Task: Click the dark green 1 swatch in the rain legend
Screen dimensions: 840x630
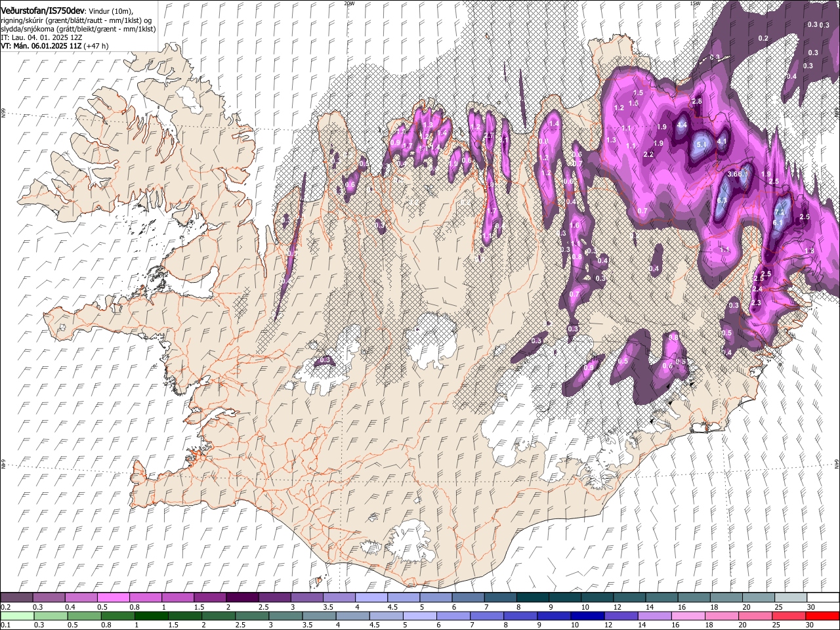Action: click(152, 616)
